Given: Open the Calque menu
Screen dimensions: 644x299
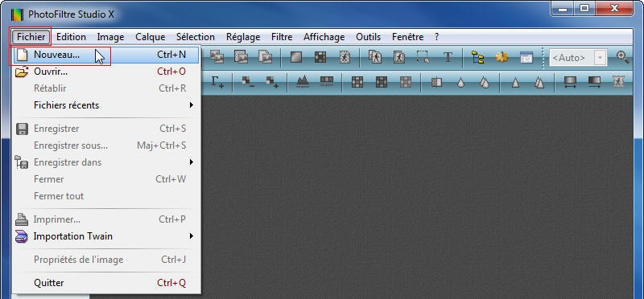Looking at the screenshot, I should (151, 37).
